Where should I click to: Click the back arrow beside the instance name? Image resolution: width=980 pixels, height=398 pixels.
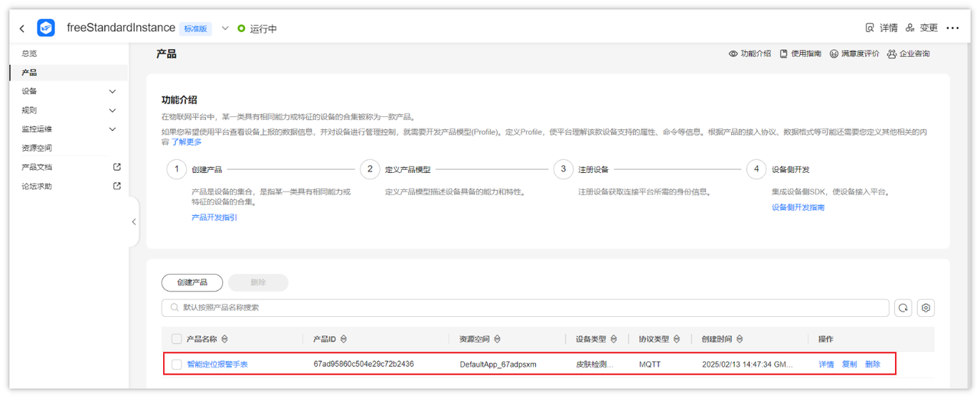point(21,28)
